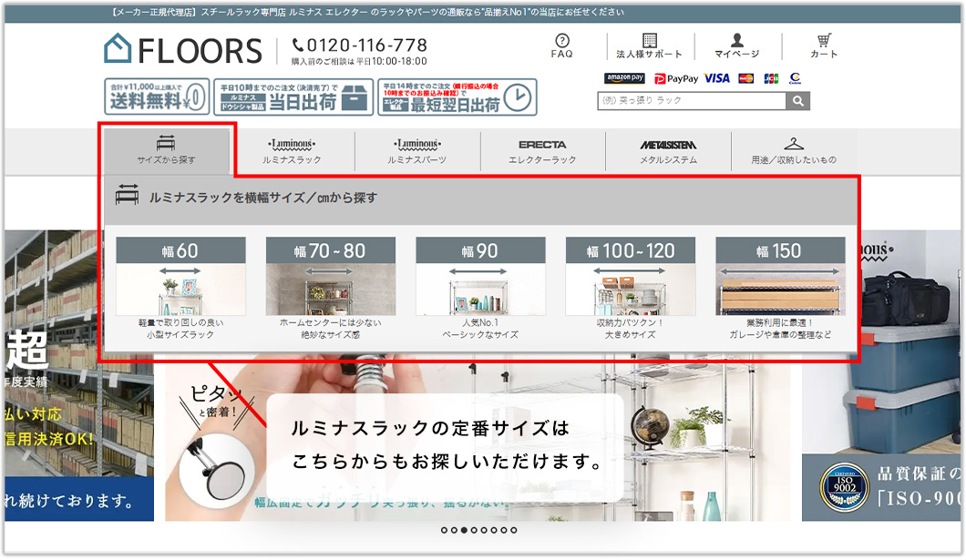Select the ルミナスパーツ navigation tab
Screen dimensions: 966x560
click(x=417, y=151)
